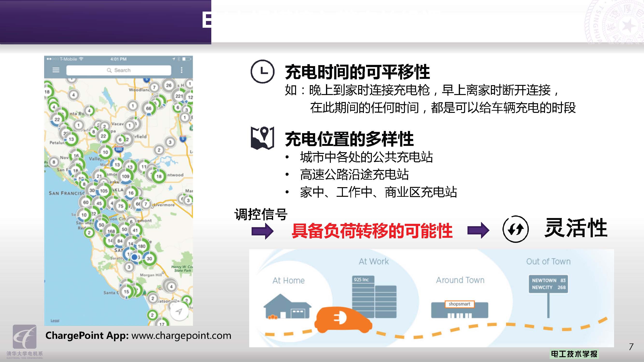
Task: Select bullet 高速公路沿途充电站
Action: pyautogui.click(x=354, y=175)
